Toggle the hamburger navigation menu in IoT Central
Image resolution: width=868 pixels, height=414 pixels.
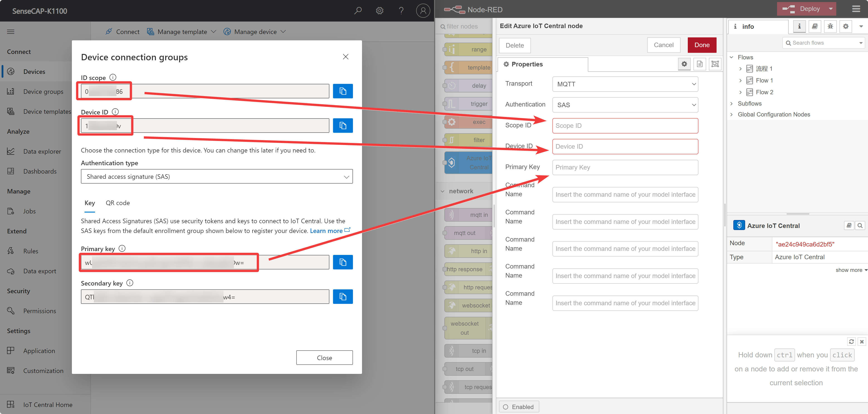[11, 32]
